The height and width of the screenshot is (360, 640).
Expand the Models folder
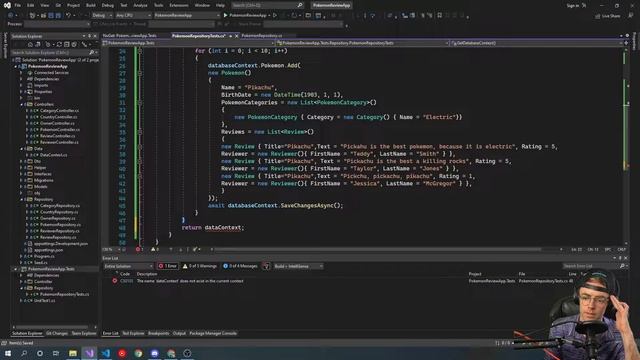tap(22, 187)
